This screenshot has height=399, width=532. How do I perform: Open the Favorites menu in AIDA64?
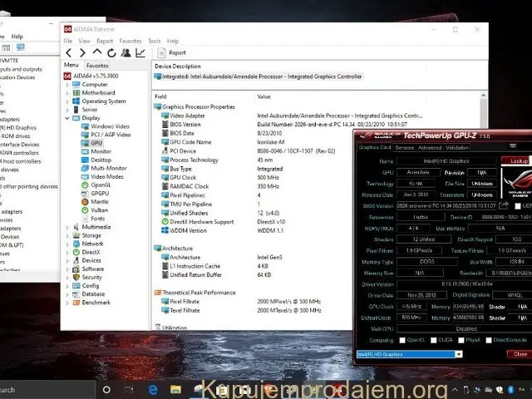click(x=130, y=40)
